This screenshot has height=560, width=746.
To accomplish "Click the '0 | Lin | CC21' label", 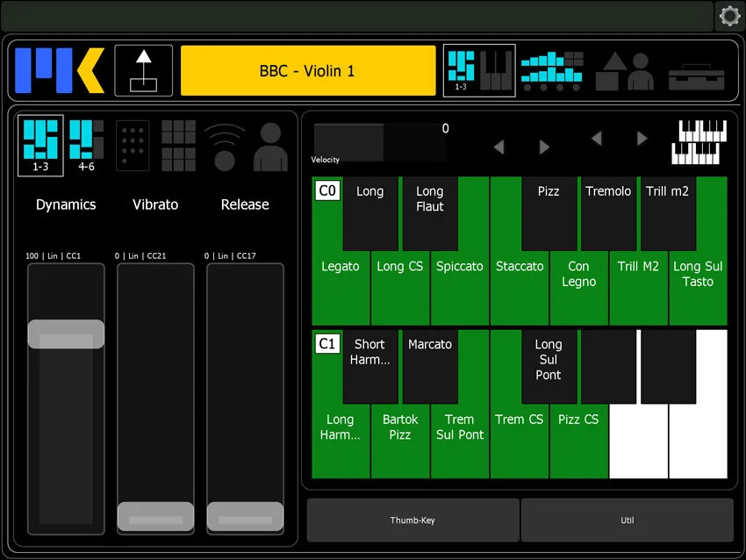I will (140, 256).
